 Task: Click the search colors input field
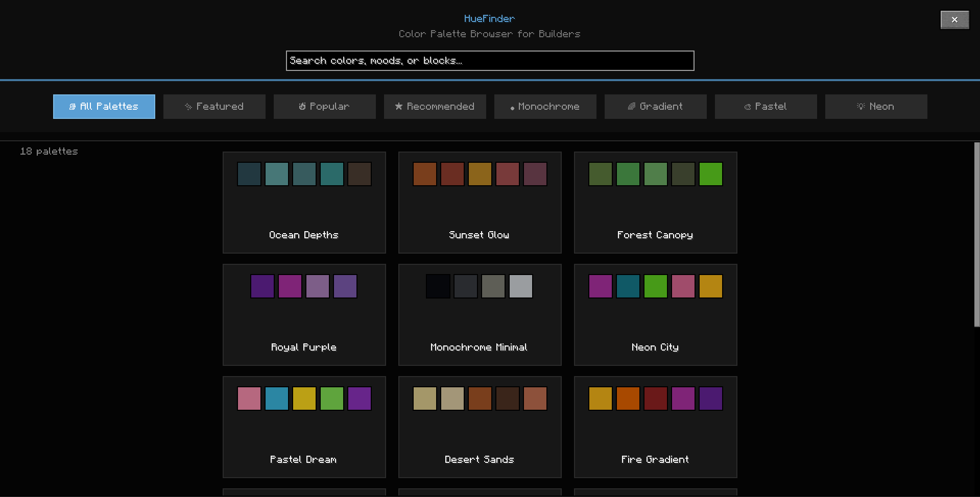point(490,61)
